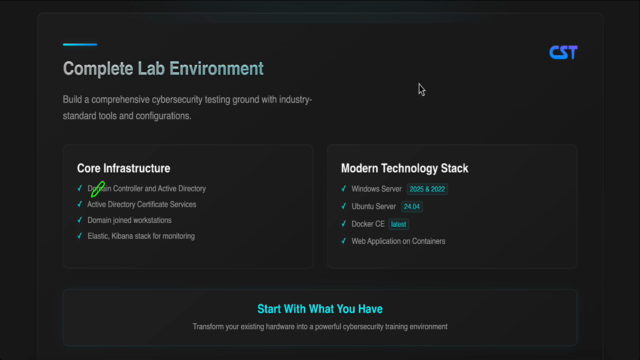
Task: Click the 'Ubuntu Server' label
Action: click(x=373, y=207)
